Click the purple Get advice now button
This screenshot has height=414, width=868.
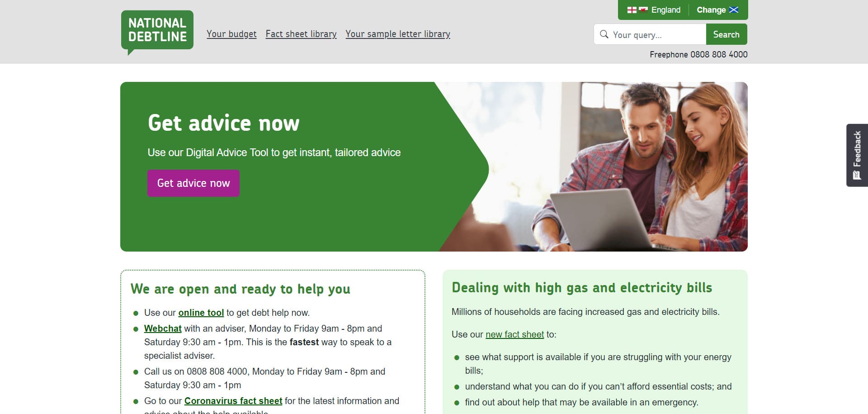tap(193, 183)
